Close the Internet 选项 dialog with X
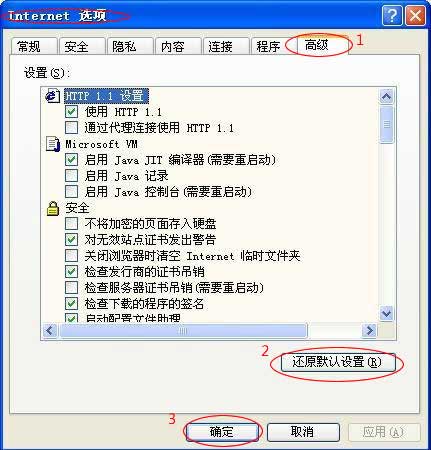 pos(415,16)
